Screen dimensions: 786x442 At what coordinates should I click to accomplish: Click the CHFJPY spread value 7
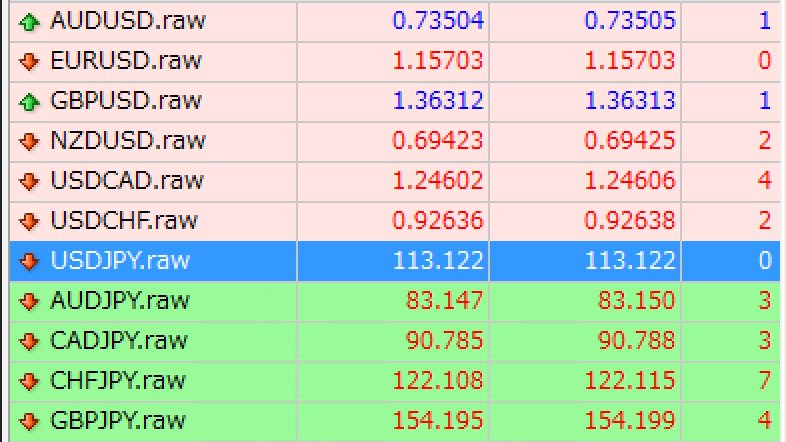pyautogui.click(x=765, y=380)
